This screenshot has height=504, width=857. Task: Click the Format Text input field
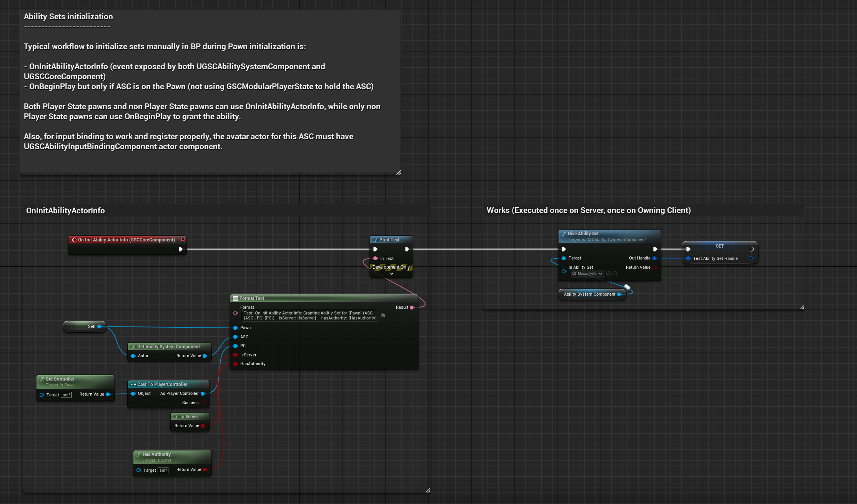pos(310,316)
